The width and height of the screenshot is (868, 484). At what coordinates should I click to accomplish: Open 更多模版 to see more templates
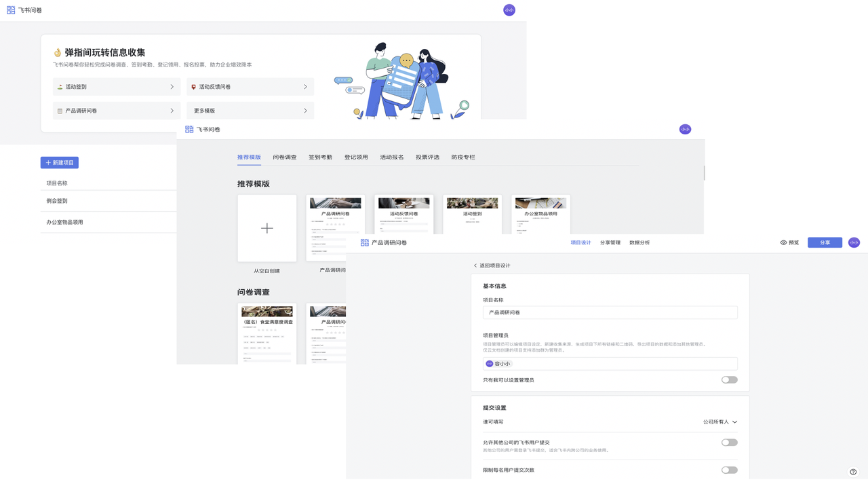click(250, 111)
